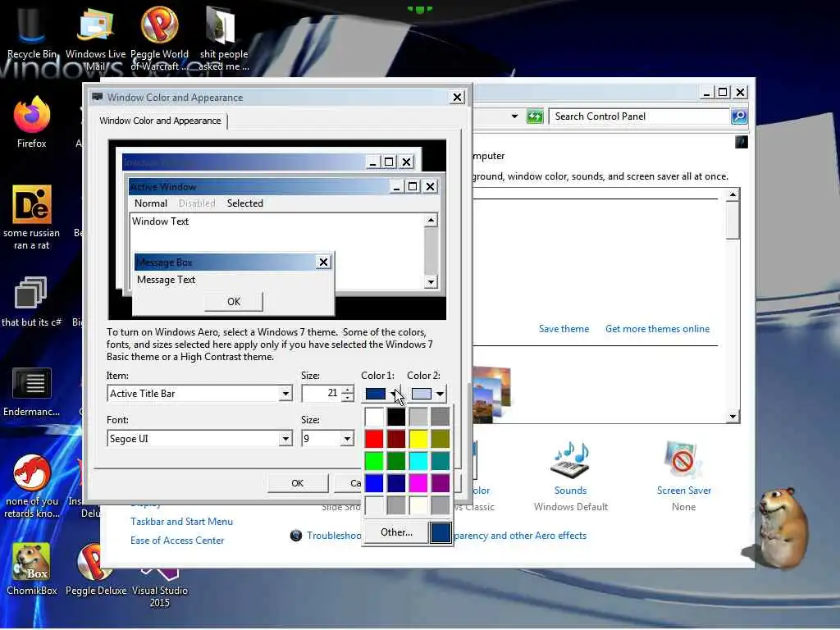
Task: Open the Taskbar and Start Menu link
Action: pos(181,521)
